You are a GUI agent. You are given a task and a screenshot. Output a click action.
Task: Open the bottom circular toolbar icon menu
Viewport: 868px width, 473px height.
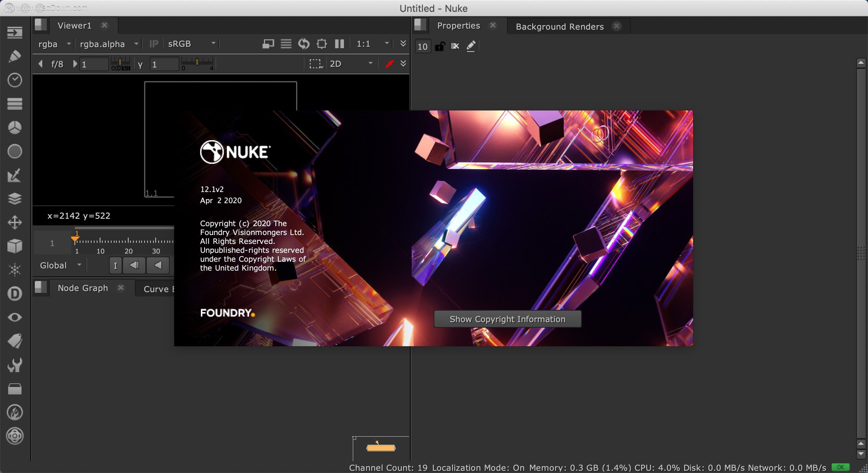[15, 436]
